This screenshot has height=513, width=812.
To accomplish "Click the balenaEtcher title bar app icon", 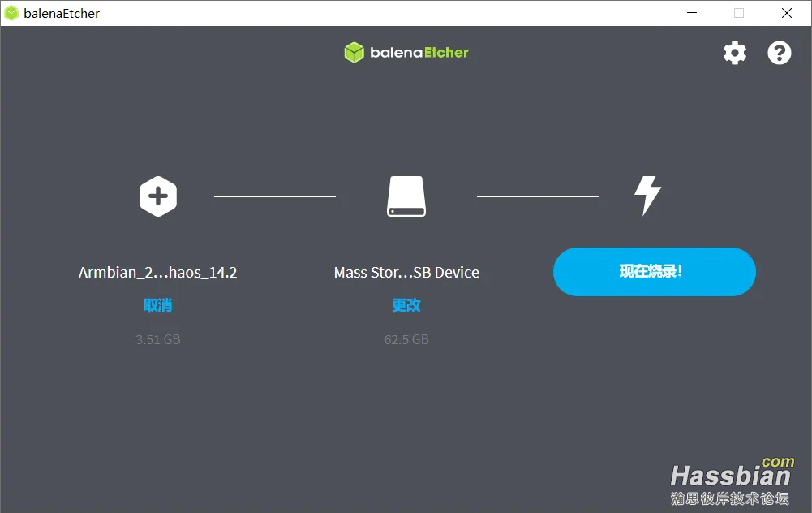I will (11, 14).
